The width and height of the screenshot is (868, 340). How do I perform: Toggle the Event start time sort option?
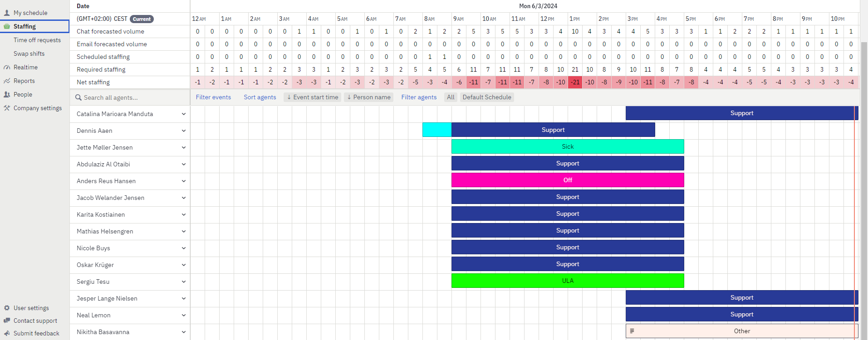coord(313,97)
